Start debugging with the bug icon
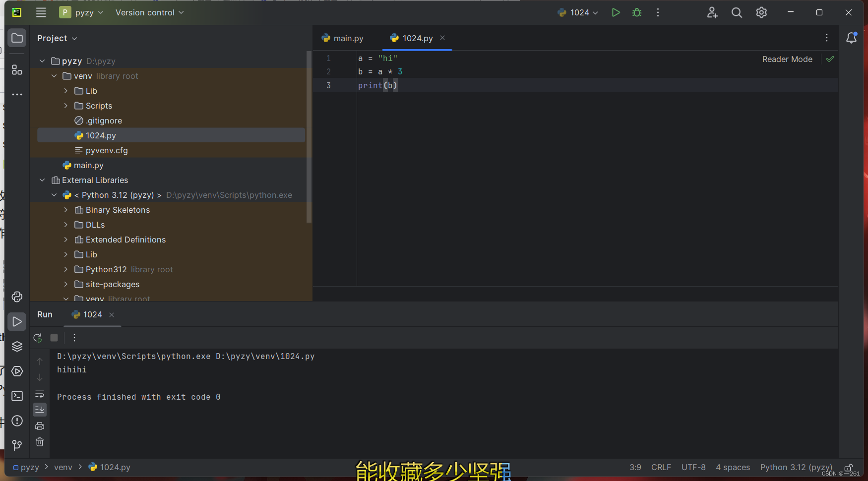This screenshot has width=868, height=481. coord(637,12)
